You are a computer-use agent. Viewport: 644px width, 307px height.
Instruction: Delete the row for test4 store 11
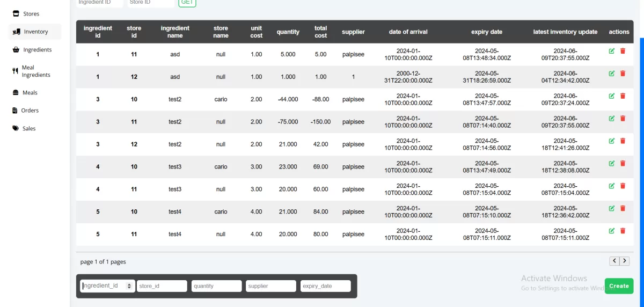623,231
